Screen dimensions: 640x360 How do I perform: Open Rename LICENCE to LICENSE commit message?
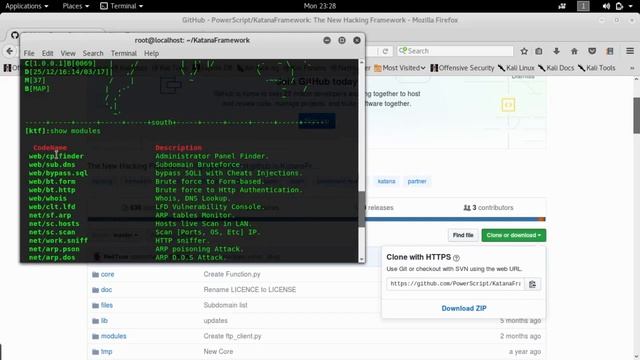pyautogui.click(x=250, y=290)
